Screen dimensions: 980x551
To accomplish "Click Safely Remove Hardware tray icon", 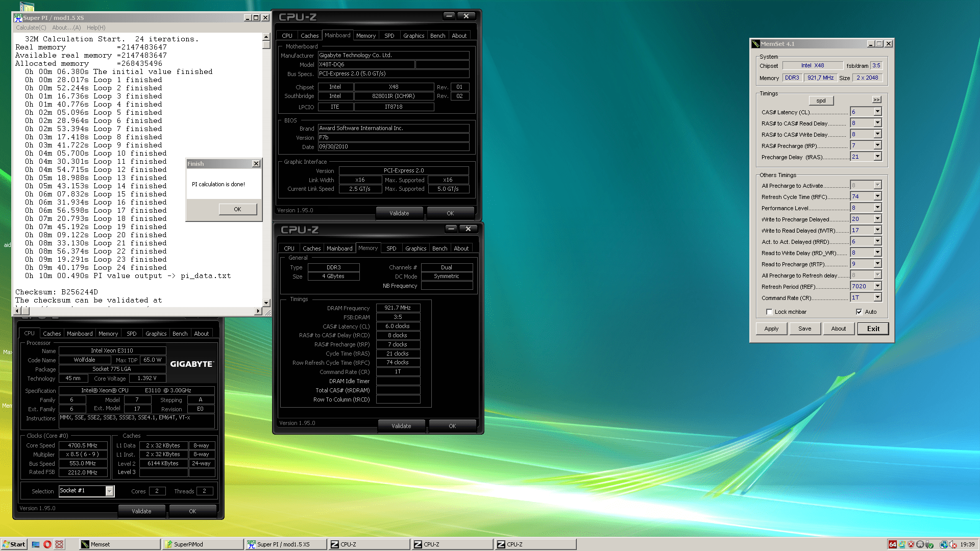I will [929, 544].
